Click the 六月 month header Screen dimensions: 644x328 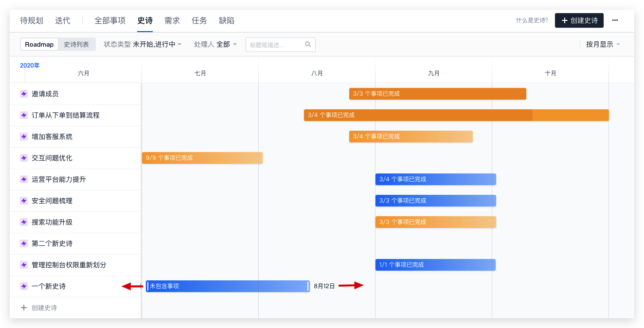(x=84, y=73)
